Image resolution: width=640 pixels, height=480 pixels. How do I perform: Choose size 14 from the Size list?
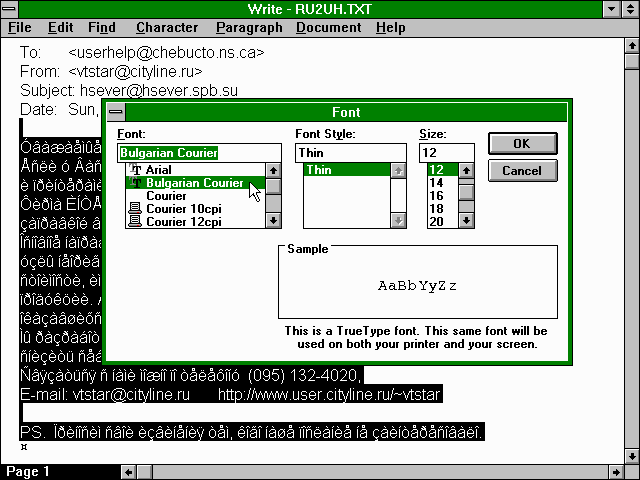(x=436, y=183)
